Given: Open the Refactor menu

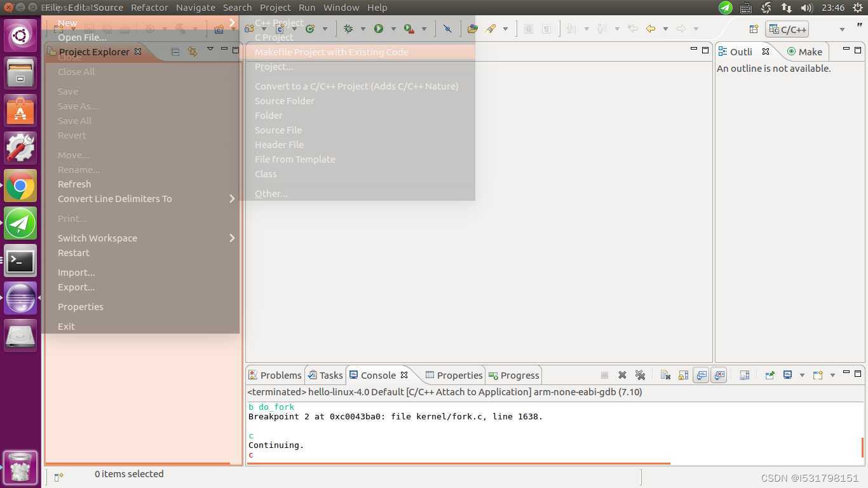Looking at the screenshot, I should [149, 7].
